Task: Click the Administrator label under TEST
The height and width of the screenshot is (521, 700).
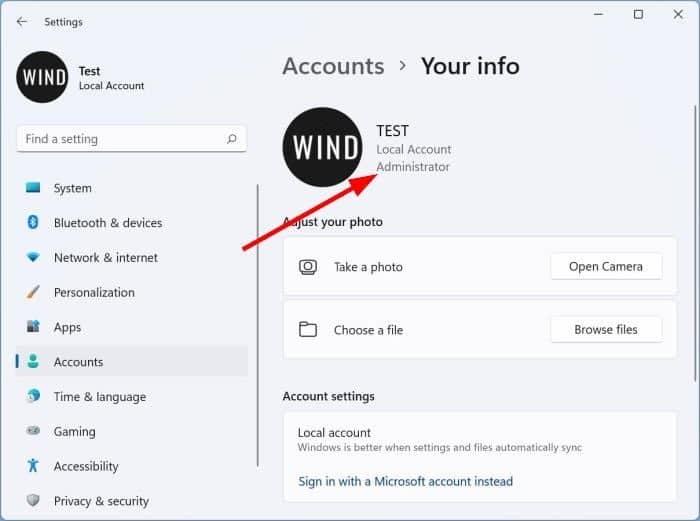Action: (413, 167)
